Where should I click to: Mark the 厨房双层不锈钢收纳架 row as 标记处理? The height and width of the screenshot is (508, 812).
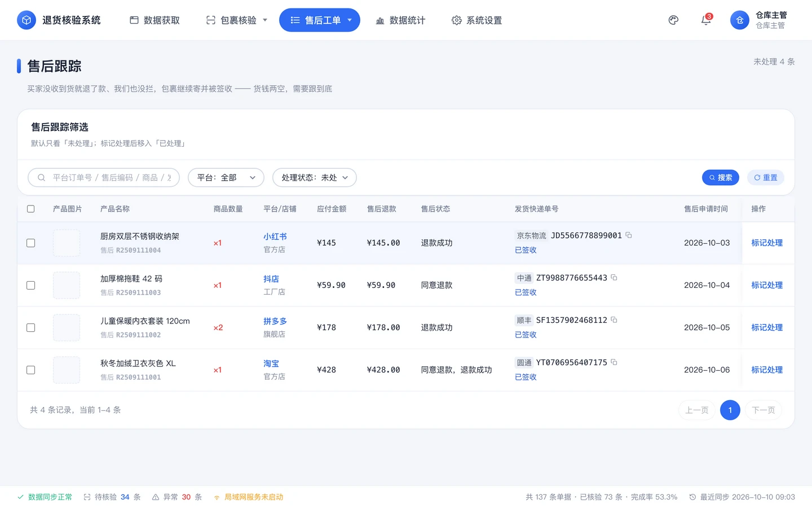(767, 243)
